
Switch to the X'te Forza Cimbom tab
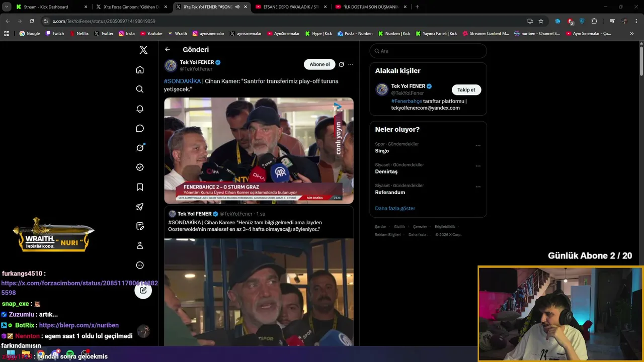tap(132, 7)
